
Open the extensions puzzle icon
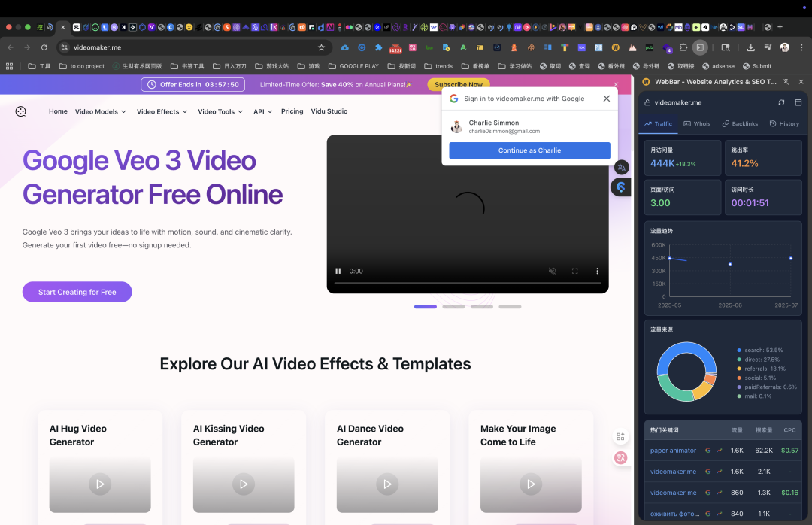[683, 47]
